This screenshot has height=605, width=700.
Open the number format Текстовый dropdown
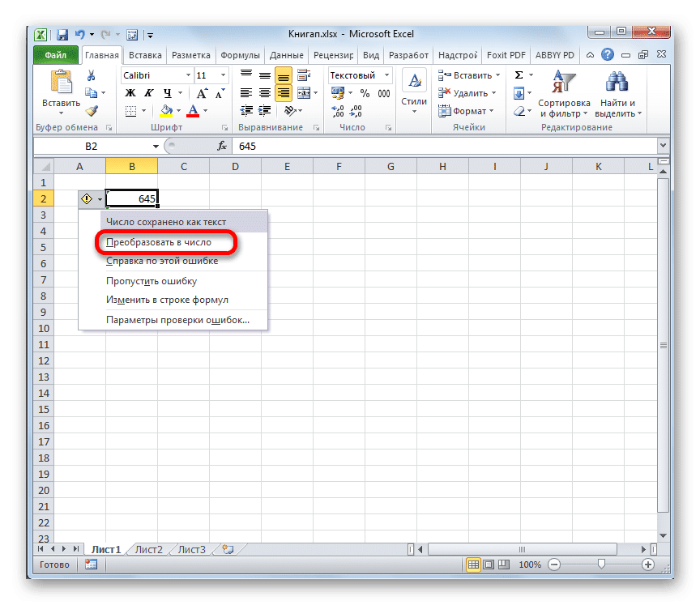(x=387, y=75)
